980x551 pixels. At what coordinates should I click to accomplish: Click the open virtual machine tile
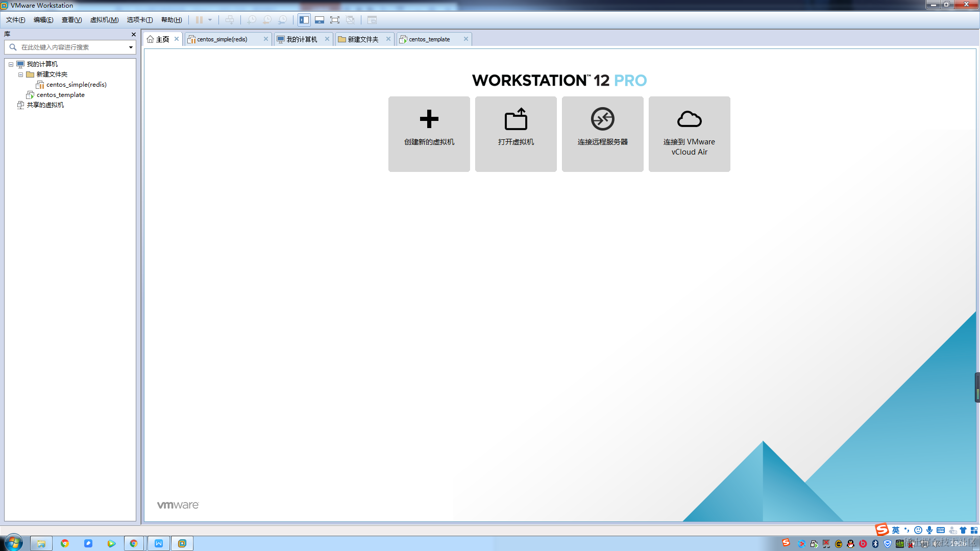[516, 134]
